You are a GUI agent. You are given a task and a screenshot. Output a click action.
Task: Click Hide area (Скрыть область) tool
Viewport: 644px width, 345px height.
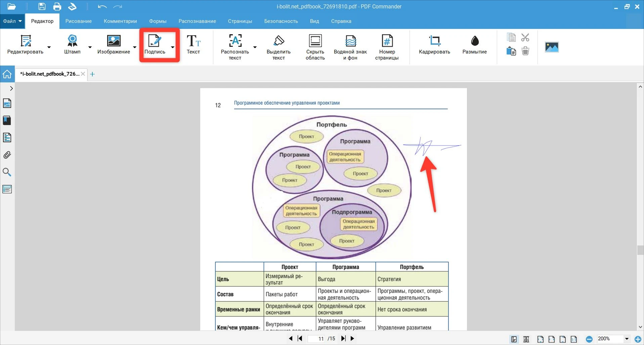[x=315, y=41]
